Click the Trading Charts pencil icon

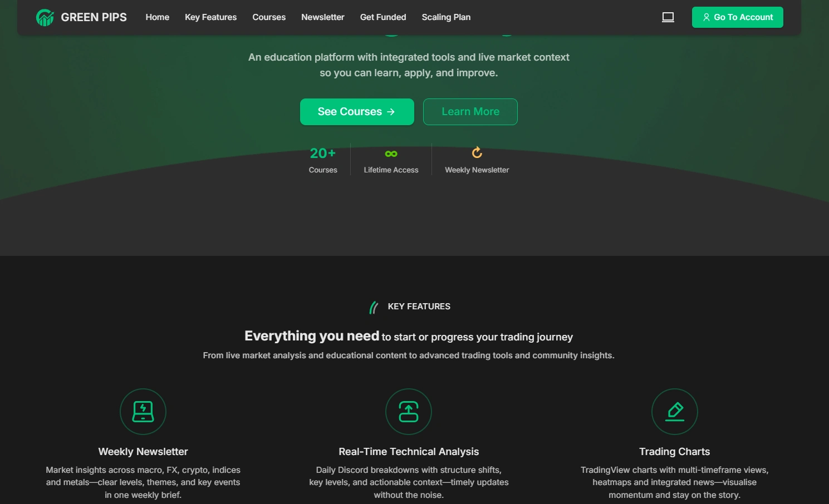(675, 412)
